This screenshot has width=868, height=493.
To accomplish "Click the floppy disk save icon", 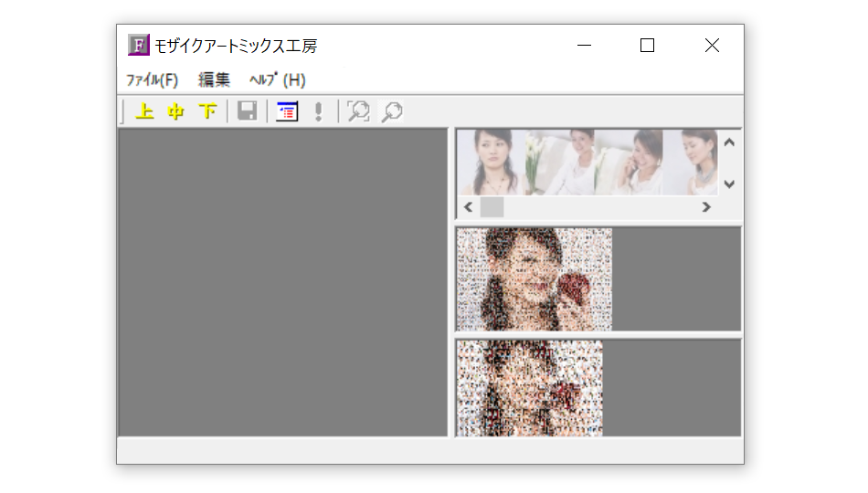I will 247,111.
